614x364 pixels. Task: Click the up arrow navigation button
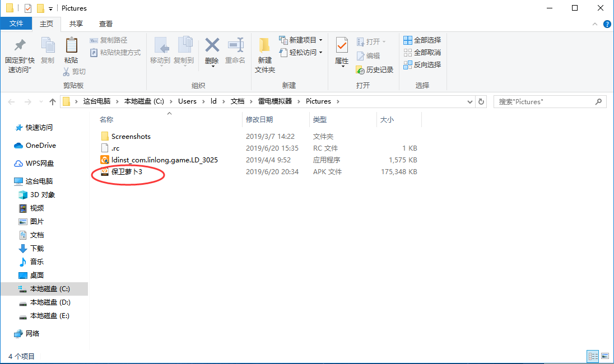pyautogui.click(x=53, y=101)
